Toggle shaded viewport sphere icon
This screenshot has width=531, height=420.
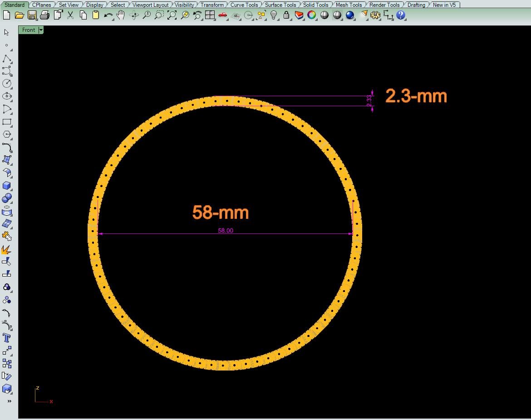pyautogui.click(x=324, y=15)
